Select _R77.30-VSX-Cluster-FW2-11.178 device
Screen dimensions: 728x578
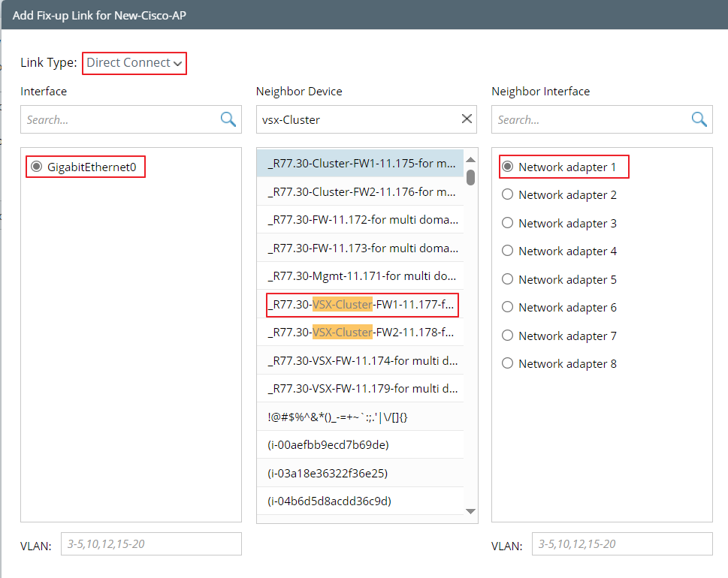362,333
